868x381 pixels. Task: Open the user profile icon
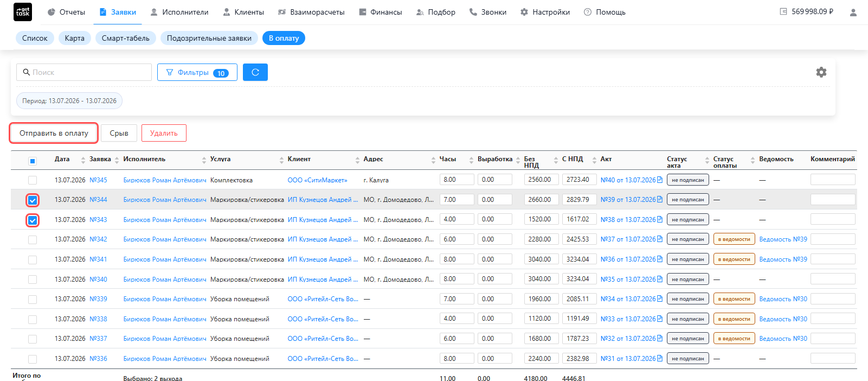(853, 12)
